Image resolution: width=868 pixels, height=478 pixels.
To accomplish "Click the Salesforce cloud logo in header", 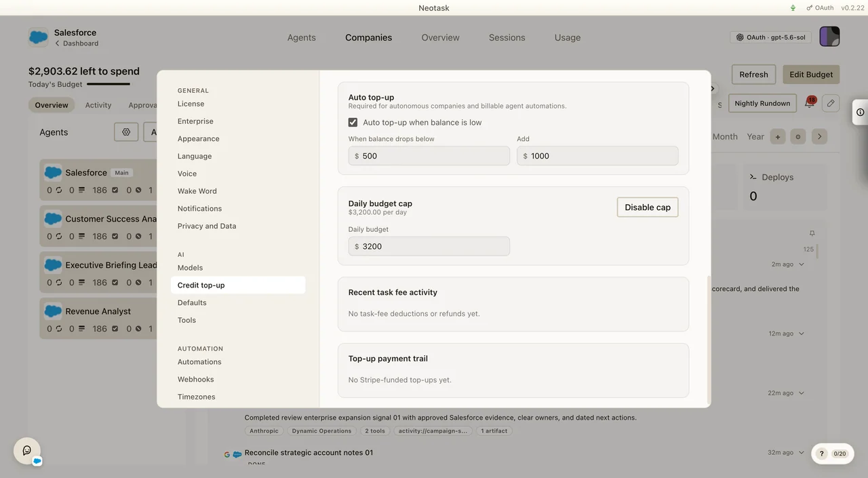I will pos(38,37).
